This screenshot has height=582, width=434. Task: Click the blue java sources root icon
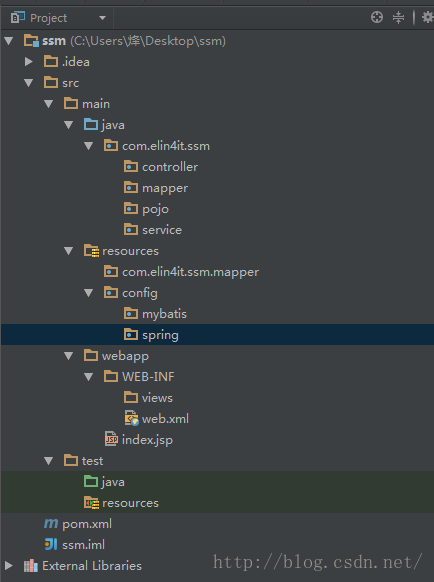91,124
